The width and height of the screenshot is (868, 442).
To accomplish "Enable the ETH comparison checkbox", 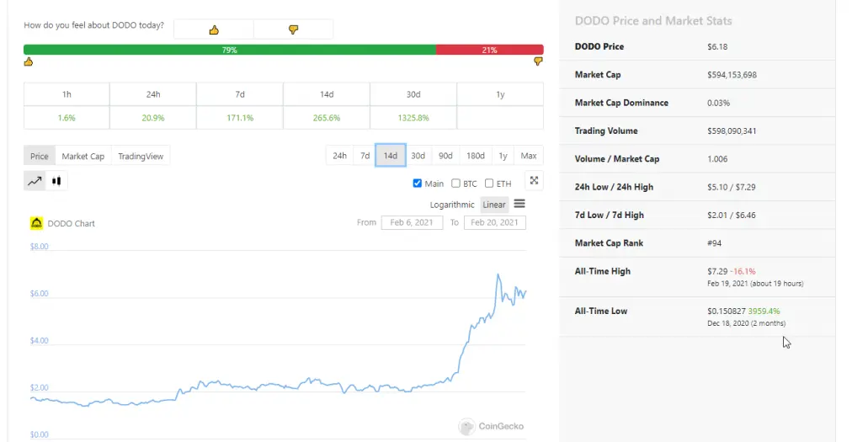I will (489, 184).
